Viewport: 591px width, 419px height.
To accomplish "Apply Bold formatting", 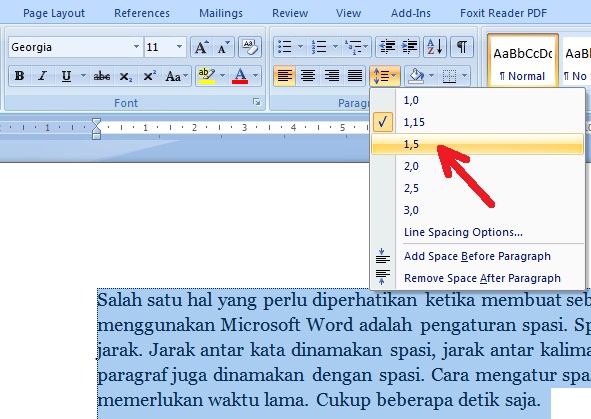I will tap(20, 76).
